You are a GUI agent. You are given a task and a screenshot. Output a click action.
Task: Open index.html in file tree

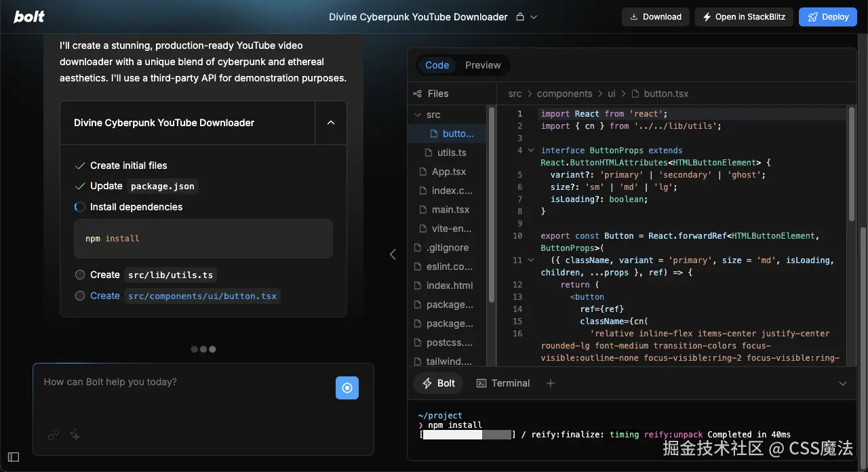tap(448, 286)
